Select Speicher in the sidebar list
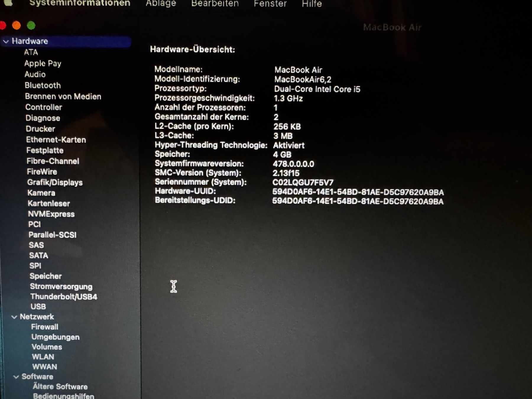Screen dimensions: 532x399 point(46,276)
